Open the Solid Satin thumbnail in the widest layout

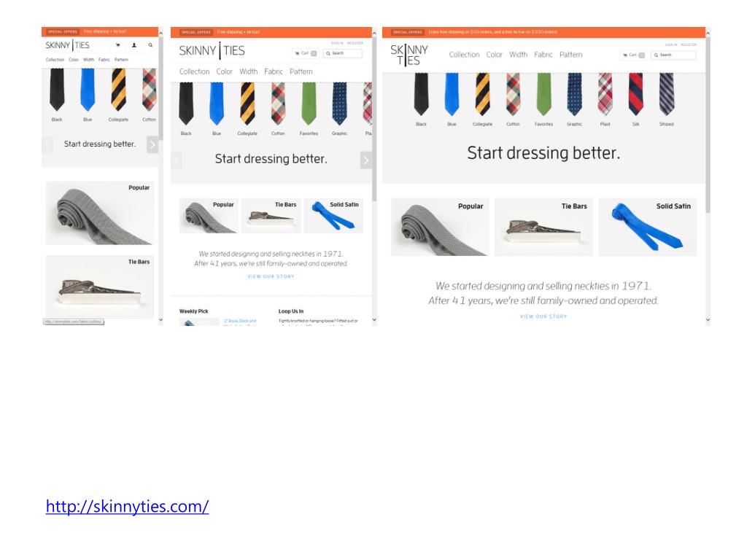click(x=648, y=227)
